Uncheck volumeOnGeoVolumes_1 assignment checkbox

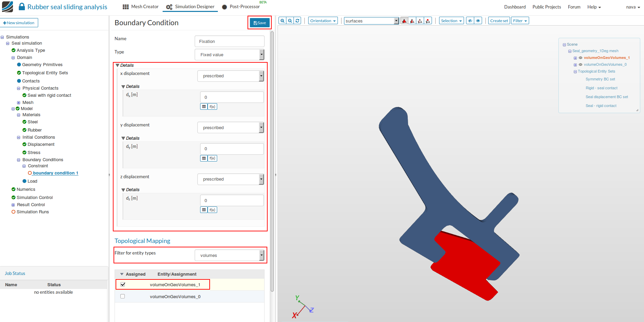click(123, 285)
